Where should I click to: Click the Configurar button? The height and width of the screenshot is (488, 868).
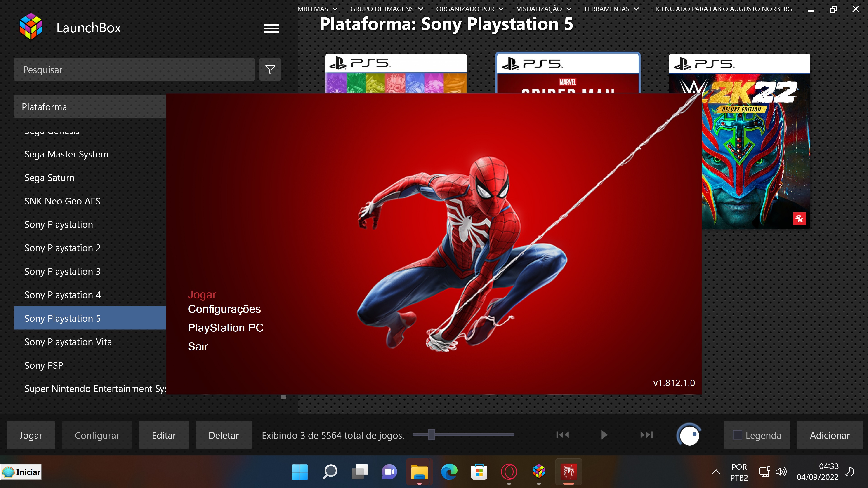pos(97,435)
